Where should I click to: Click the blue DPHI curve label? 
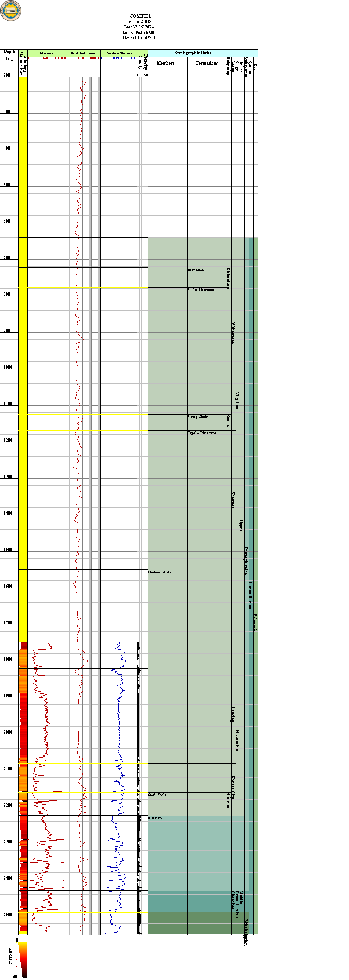click(117, 58)
